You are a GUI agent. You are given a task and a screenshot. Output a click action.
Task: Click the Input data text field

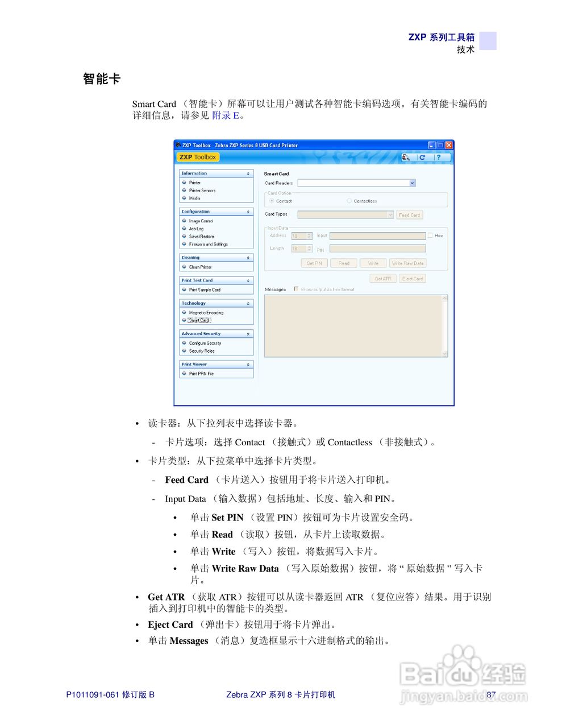(x=377, y=235)
